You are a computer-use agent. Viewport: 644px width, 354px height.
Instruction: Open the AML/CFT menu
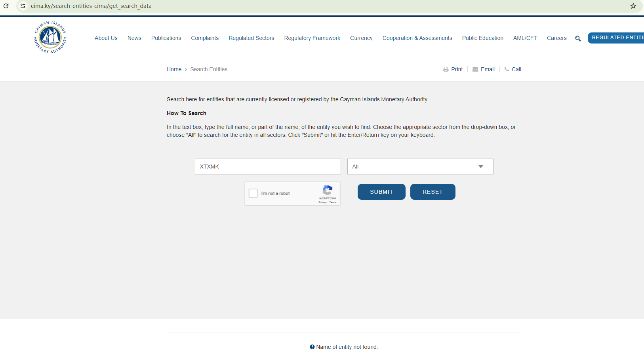(525, 38)
